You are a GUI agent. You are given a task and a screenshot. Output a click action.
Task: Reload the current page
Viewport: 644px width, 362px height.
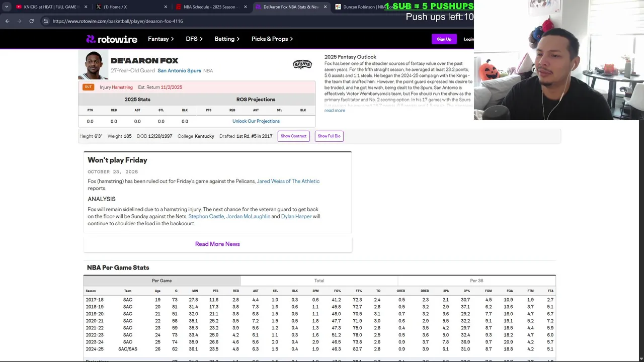coord(31,21)
